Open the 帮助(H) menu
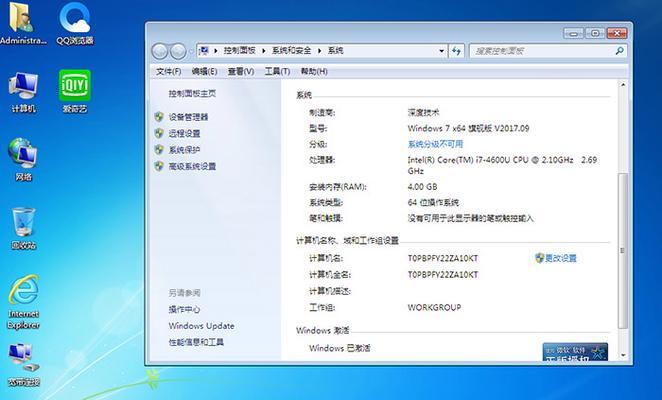662x400 pixels. point(314,71)
